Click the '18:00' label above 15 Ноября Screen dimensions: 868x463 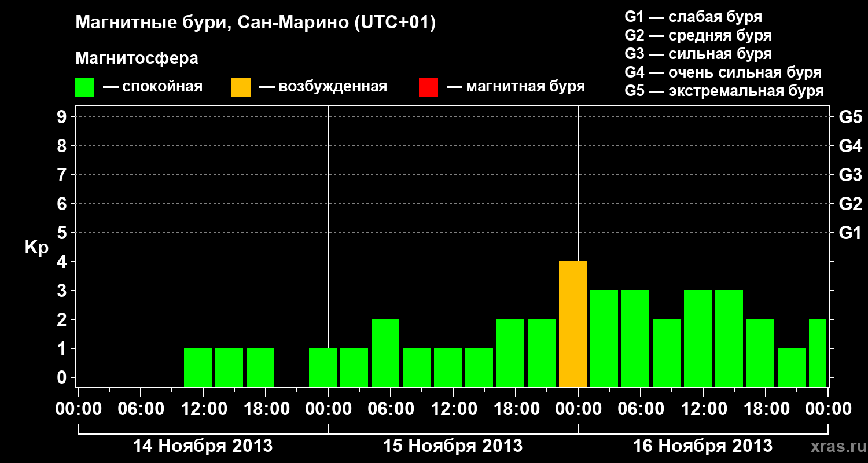pos(516,409)
